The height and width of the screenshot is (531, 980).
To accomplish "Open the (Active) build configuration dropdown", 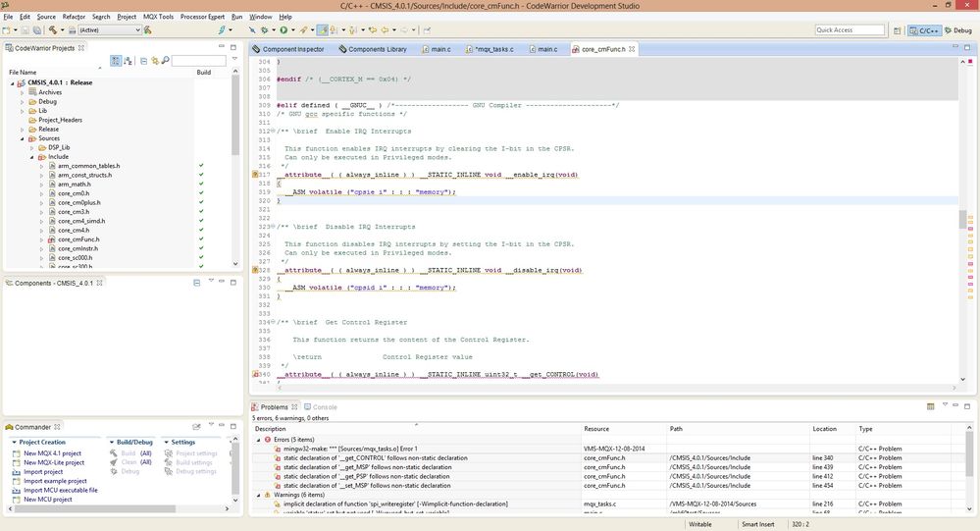I will [108, 30].
